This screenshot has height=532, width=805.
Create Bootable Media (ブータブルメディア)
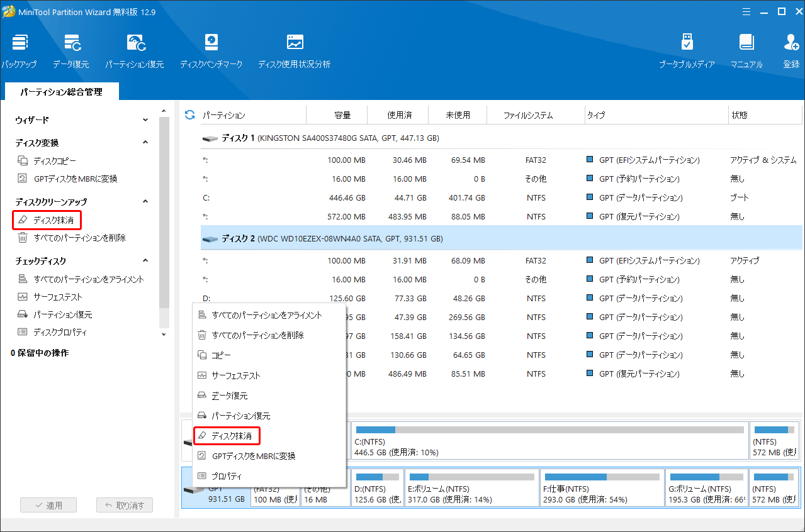pos(687,43)
